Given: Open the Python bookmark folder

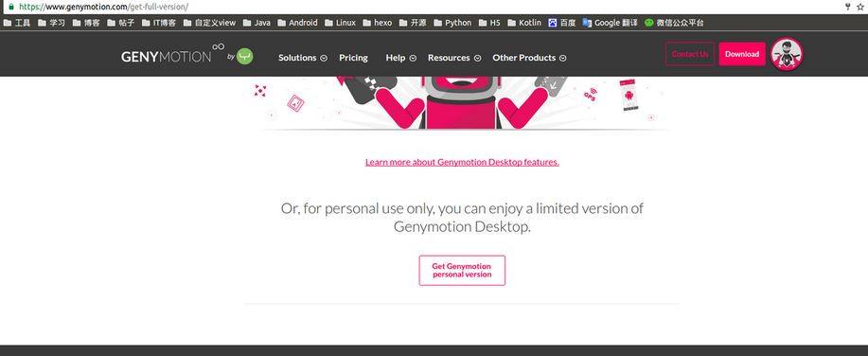Looking at the screenshot, I should pos(452,23).
